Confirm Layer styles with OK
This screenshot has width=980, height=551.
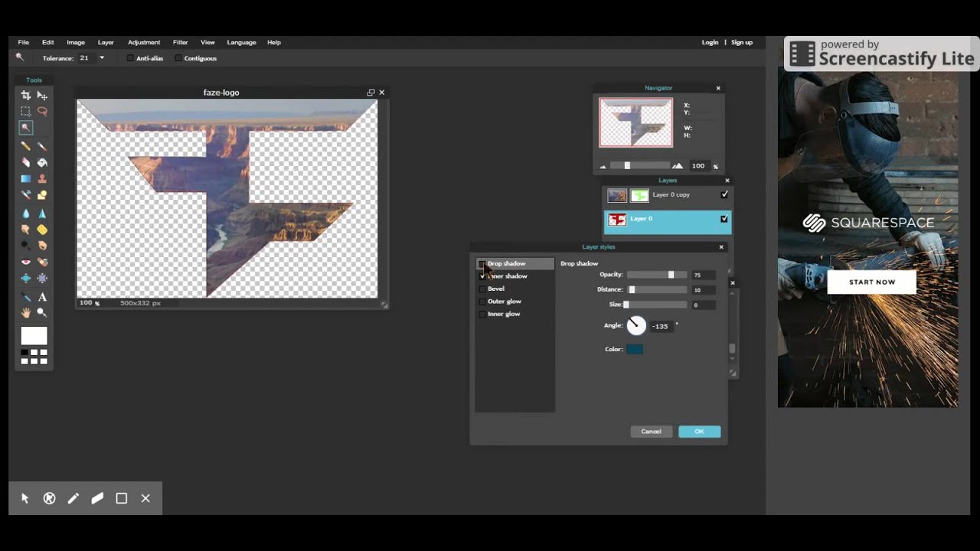click(699, 432)
